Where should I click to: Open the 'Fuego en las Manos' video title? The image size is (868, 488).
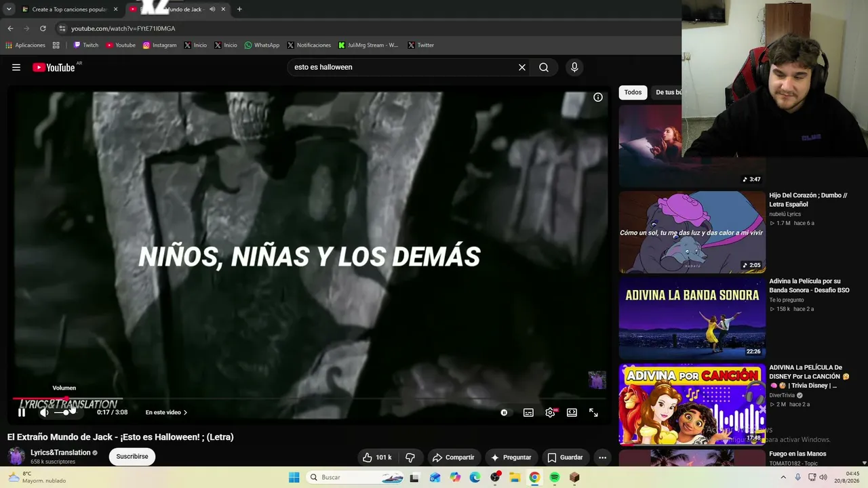coord(797,454)
